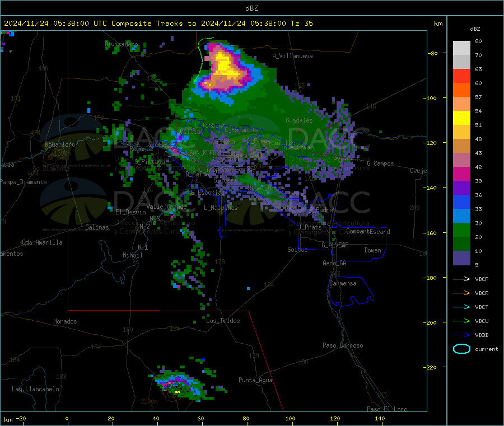Select the bright green 20–30 dBZ swatch
The image size is (504, 426).
pos(461,230)
